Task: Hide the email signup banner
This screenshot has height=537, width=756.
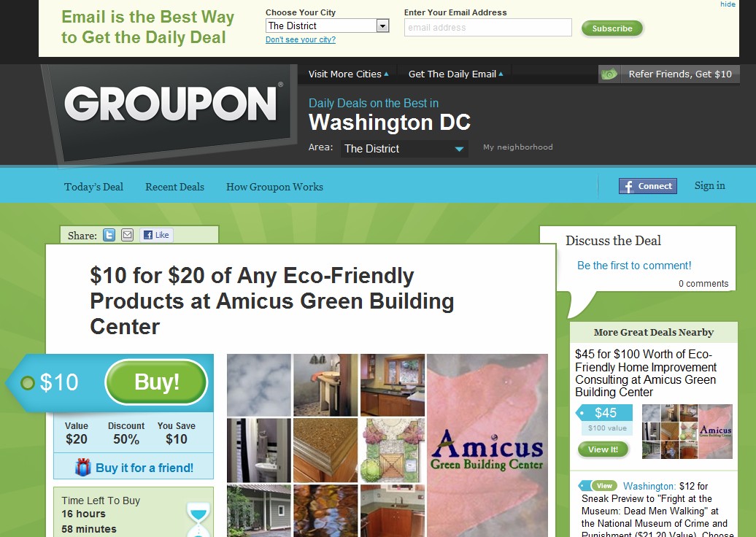Action: pyautogui.click(x=728, y=4)
